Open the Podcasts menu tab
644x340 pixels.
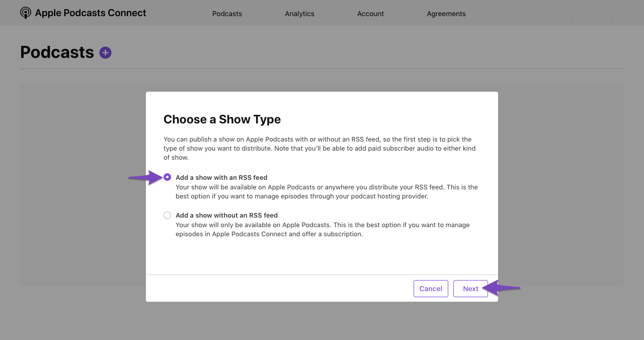coord(227,14)
